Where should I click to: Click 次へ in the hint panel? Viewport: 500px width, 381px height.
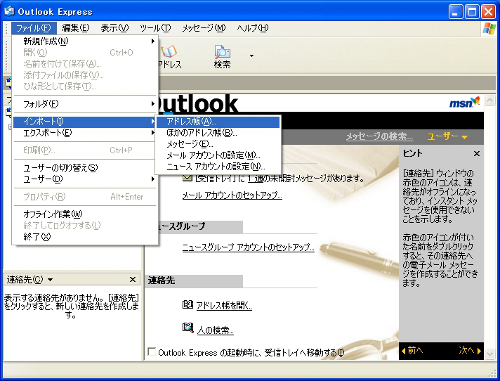(x=470, y=350)
